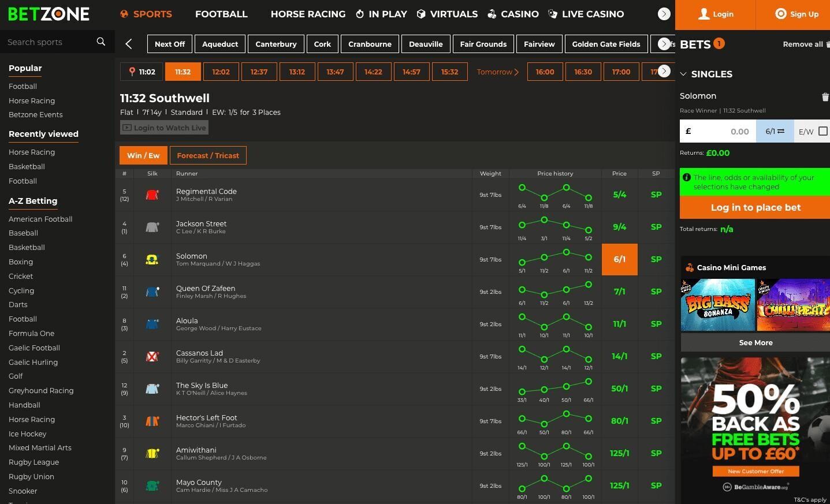Click Remove all bets
Screen dimensions: 830x504
click(x=806, y=44)
